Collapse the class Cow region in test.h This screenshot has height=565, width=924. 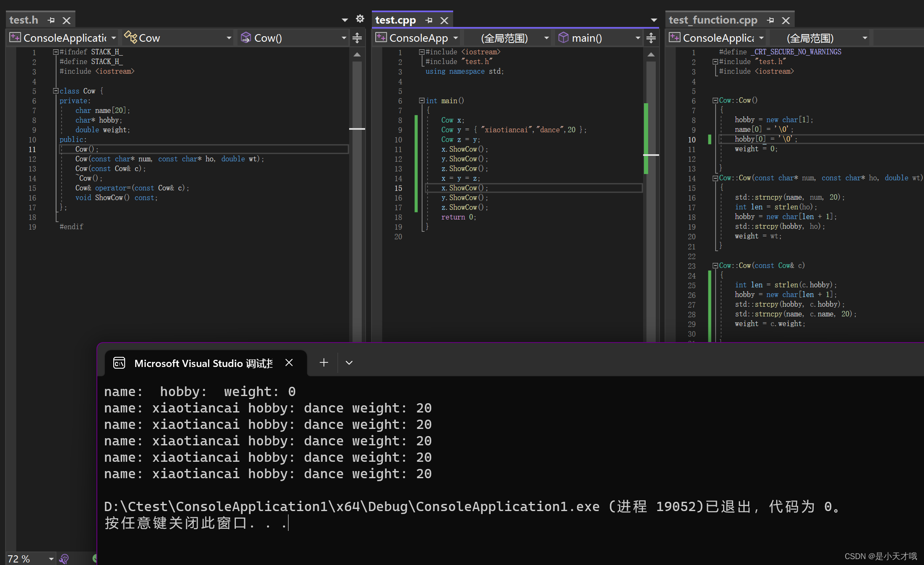pos(56,91)
